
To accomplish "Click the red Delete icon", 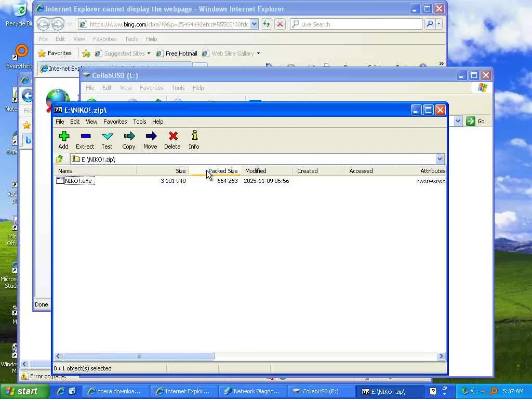I will (x=172, y=140).
